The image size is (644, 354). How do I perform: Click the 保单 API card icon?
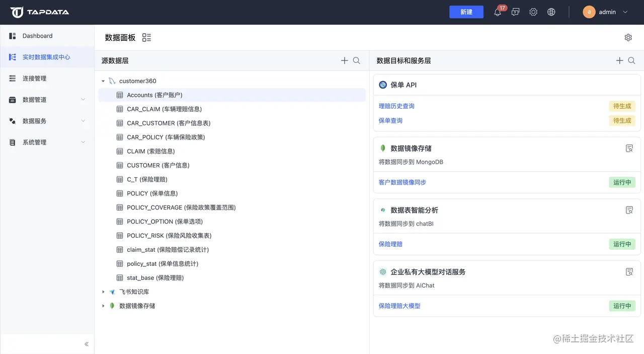(383, 85)
